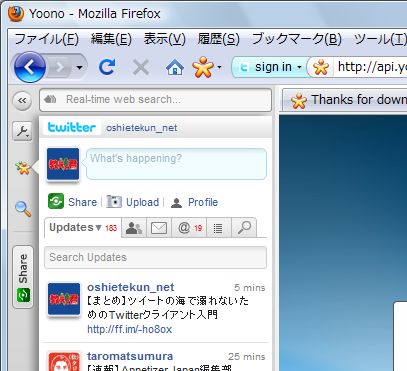Screen dimensions: 407x371
Task: Open the direct messages envelope tab
Action: (159, 228)
